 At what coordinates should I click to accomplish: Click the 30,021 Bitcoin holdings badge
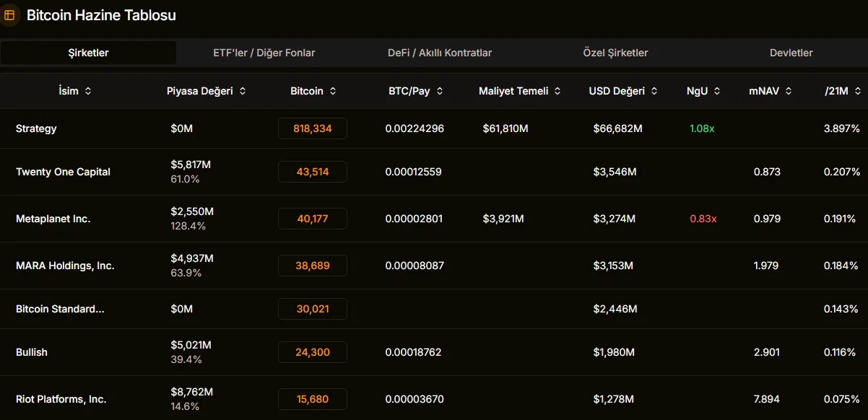click(313, 309)
